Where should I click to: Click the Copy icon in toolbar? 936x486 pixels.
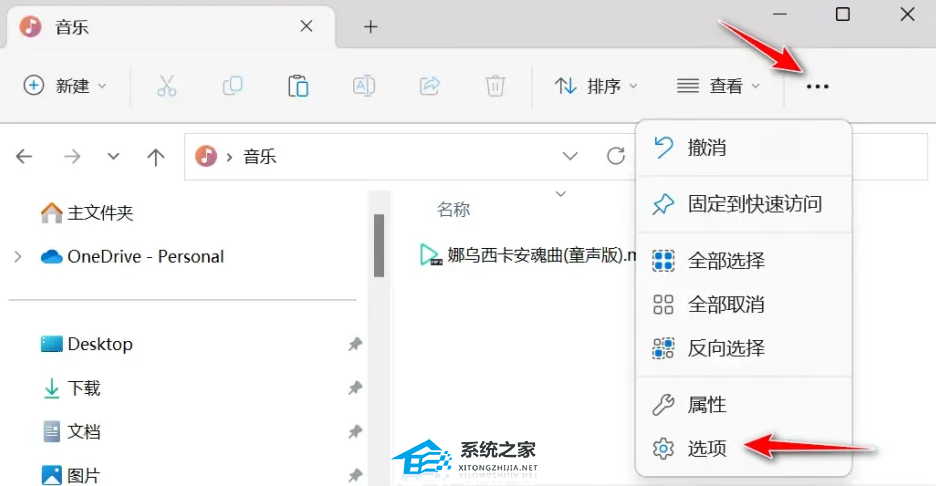click(x=232, y=86)
